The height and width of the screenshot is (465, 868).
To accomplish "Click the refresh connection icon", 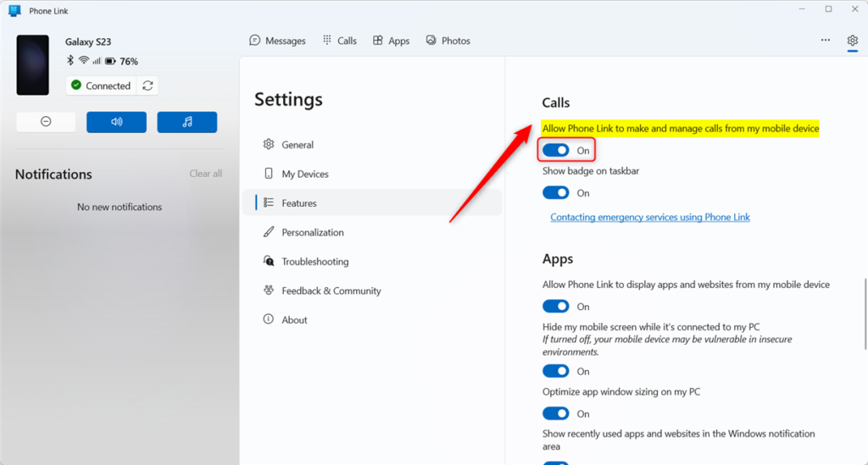I will (147, 86).
